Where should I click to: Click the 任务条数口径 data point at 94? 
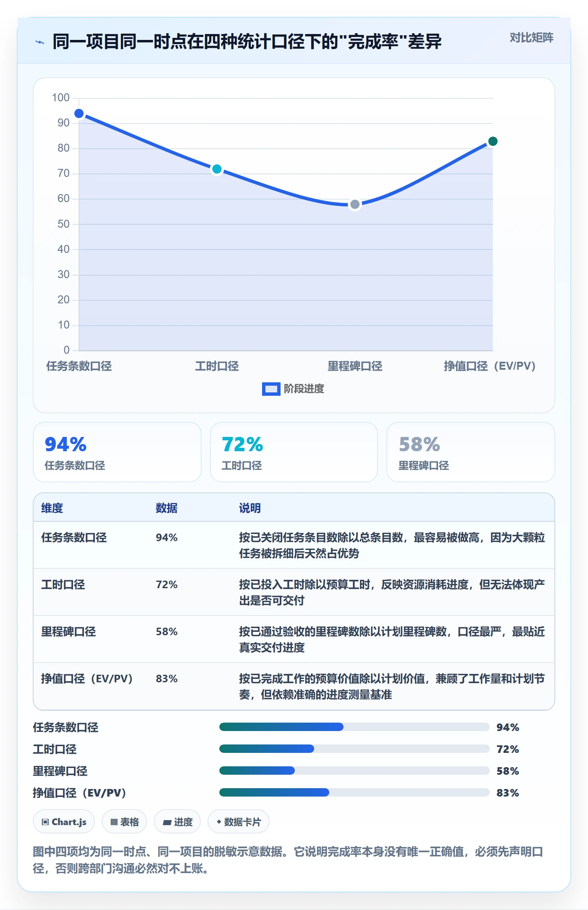79,113
